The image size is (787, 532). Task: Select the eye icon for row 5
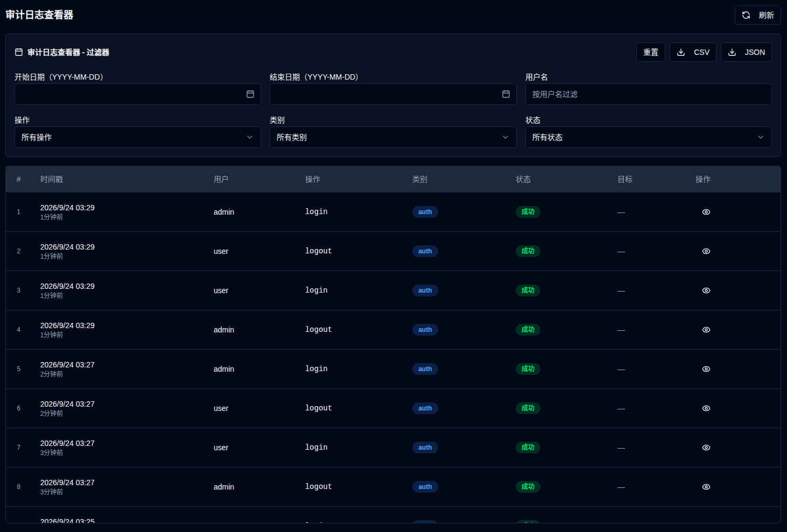706,369
